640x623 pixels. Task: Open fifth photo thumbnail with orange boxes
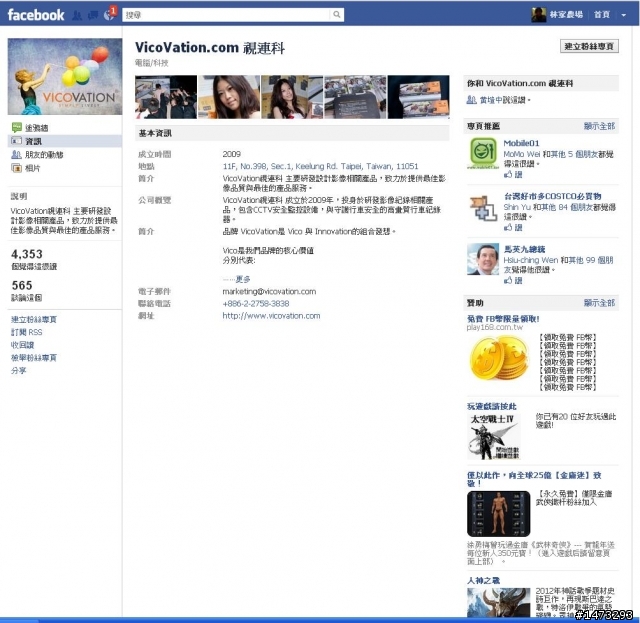click(x=418, y=97)
